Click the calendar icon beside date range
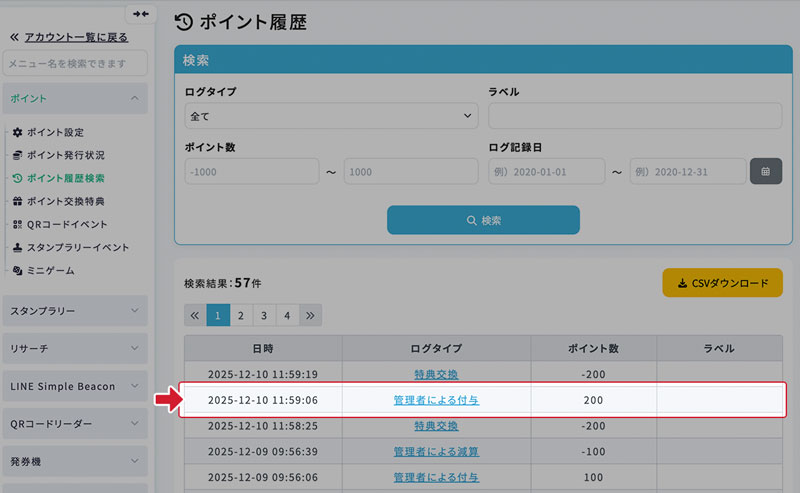800x493 pixels. tap(765, 171)
